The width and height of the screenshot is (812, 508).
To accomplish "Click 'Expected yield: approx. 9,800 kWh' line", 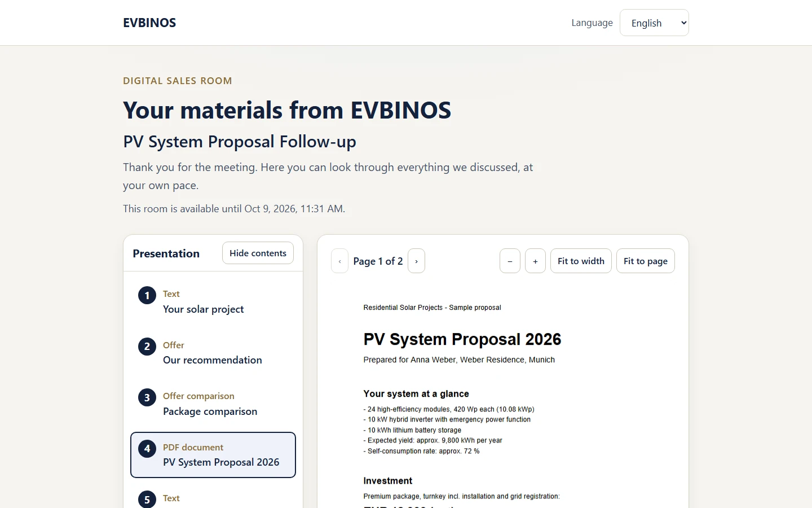I will coord(433,440).
